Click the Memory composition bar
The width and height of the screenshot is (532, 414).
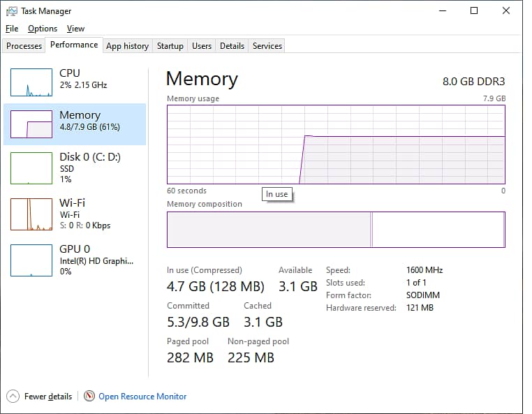[335, 230]
